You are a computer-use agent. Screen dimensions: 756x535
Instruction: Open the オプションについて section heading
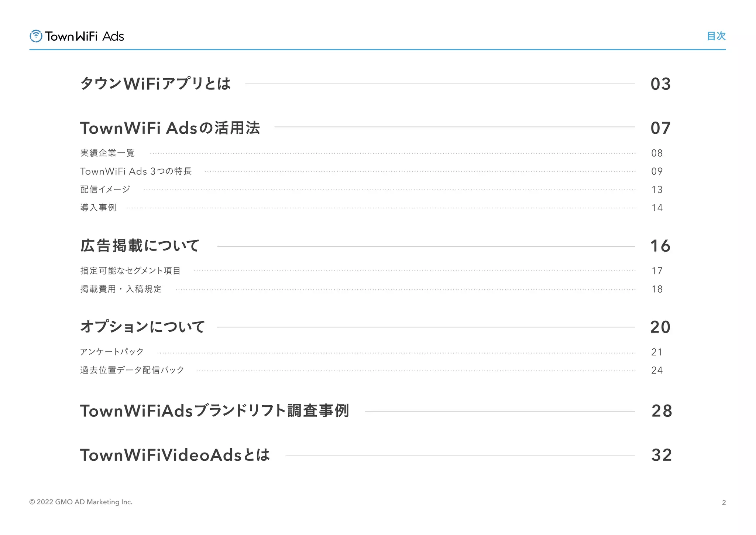142,327
